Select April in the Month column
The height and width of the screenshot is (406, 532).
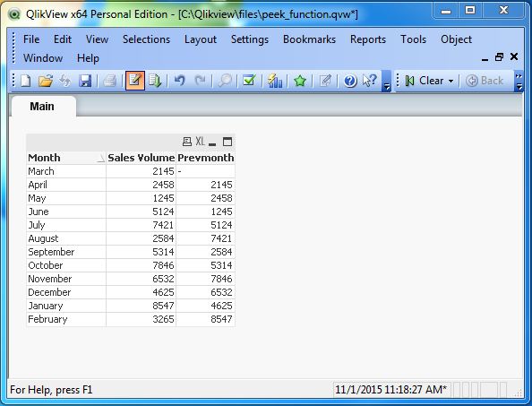pyautogui.click(x=66, y=185)
